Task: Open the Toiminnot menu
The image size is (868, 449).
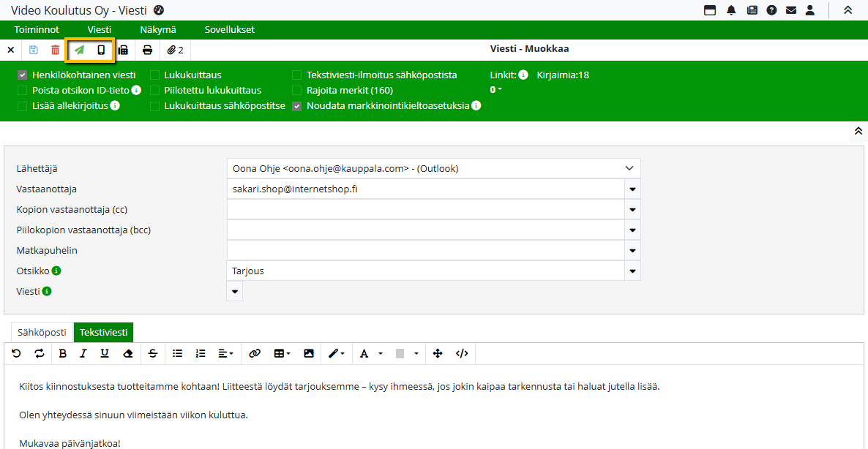Action: pos(37,30)
